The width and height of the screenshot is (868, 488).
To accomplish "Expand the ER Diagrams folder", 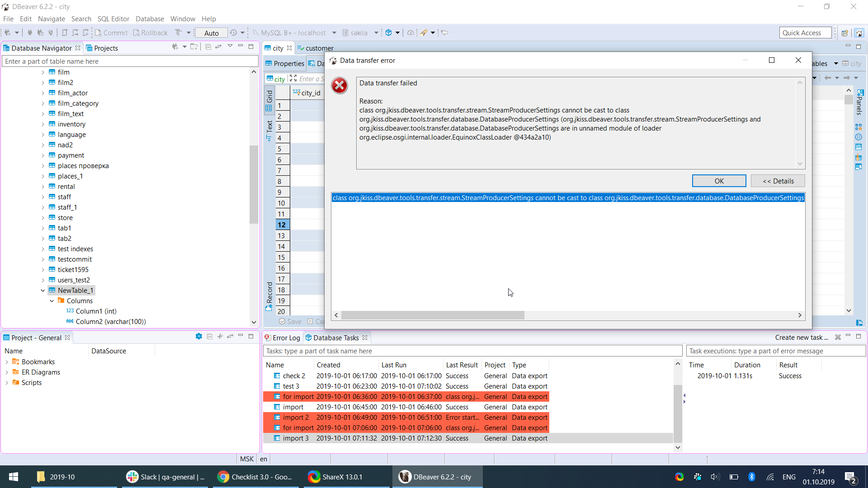I will point(7,372).
